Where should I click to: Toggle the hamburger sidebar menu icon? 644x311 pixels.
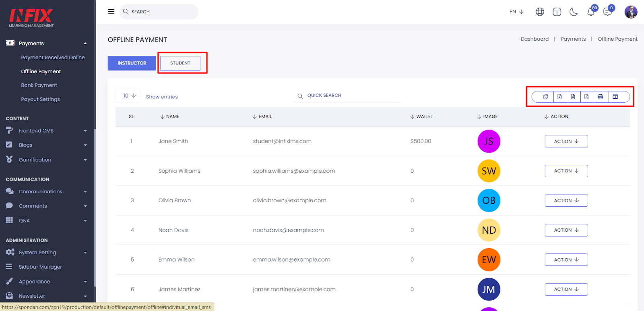(111, 12)
